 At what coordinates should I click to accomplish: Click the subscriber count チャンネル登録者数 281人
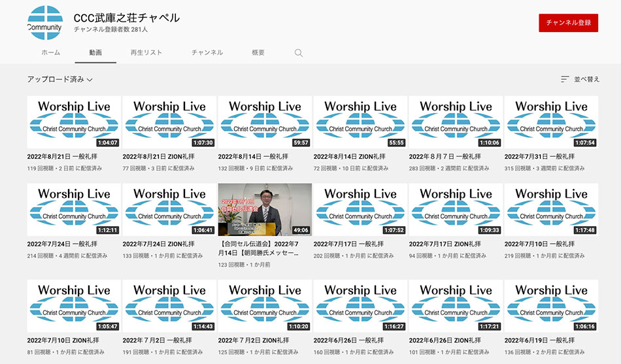point(110,29)
